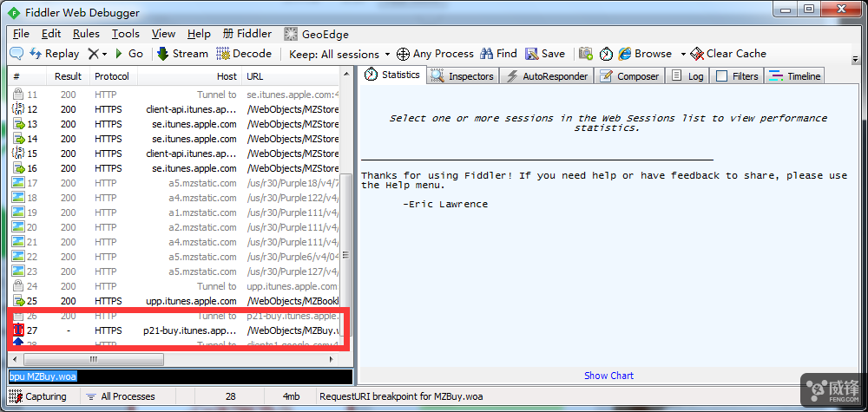Open the Help menu

[199, 34]
